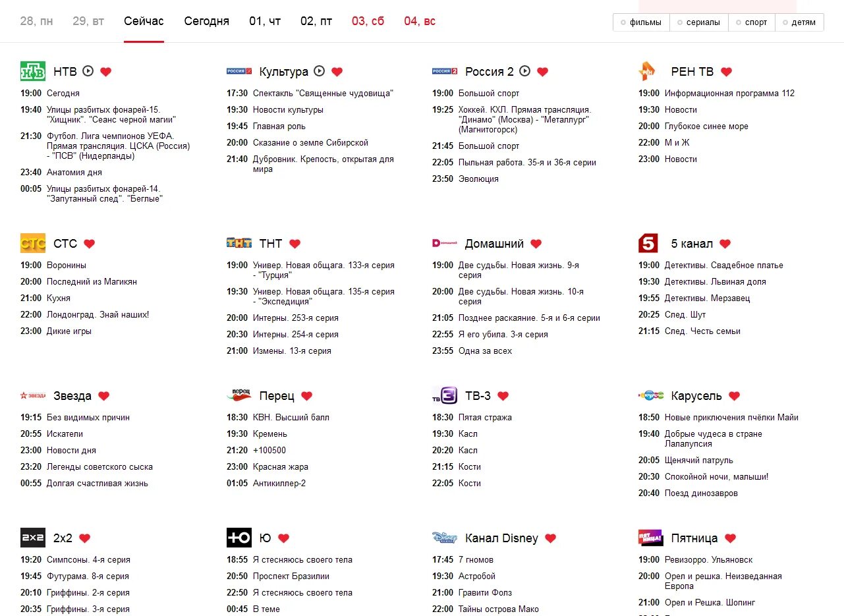
Task: Play Культура live stream icon
Action: click(319, 71)
